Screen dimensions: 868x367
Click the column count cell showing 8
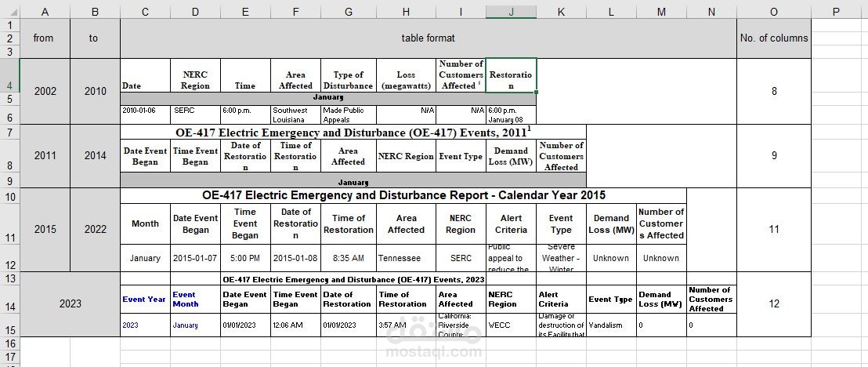pos(773,92)
